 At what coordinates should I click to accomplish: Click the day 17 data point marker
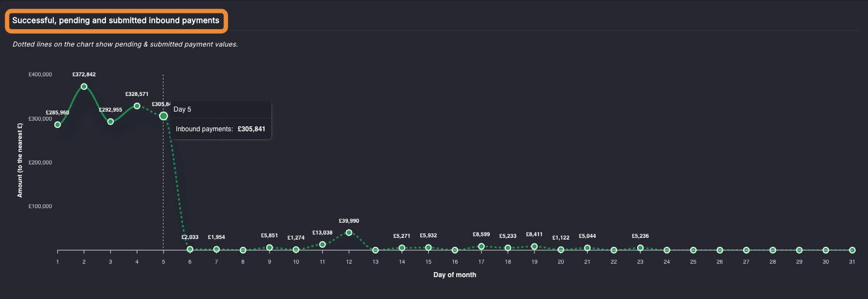point(481,246)
